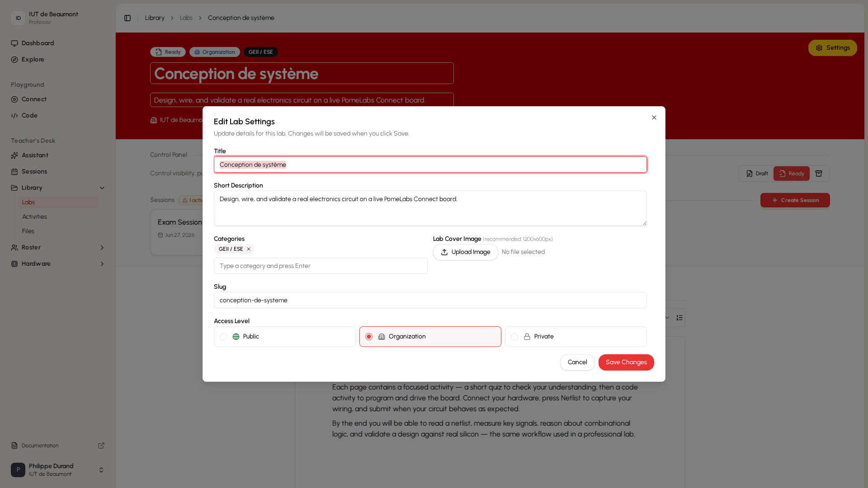Click the Hardware chip icon
The image size is (868, 488).
[14, 264]
